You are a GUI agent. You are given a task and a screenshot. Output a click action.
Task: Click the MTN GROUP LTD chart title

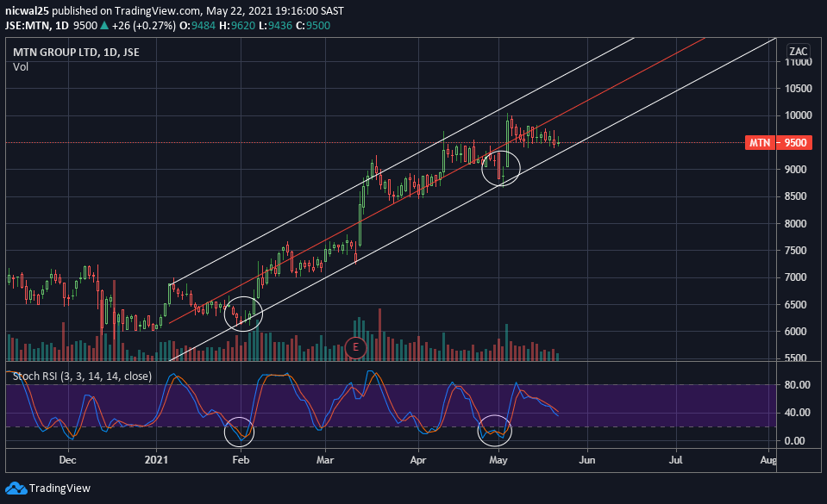pos(76,53)
